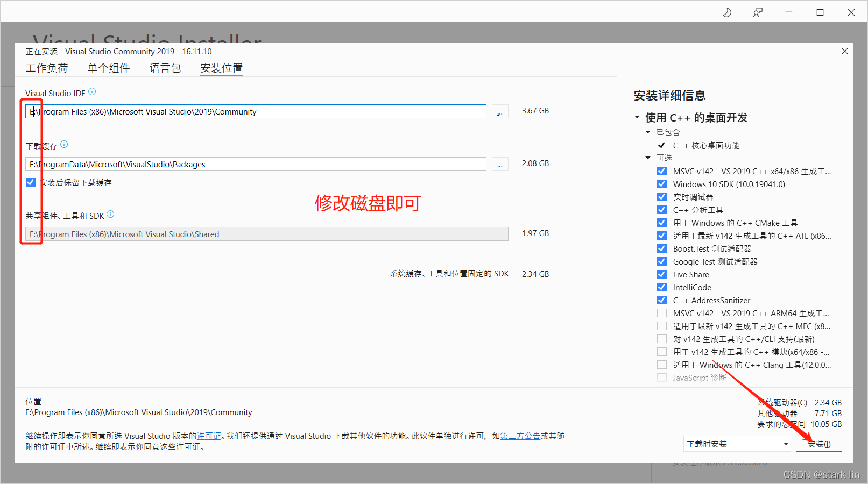
Task: Click the info icon beside 下载缓存
Action: tap(64, 144)
